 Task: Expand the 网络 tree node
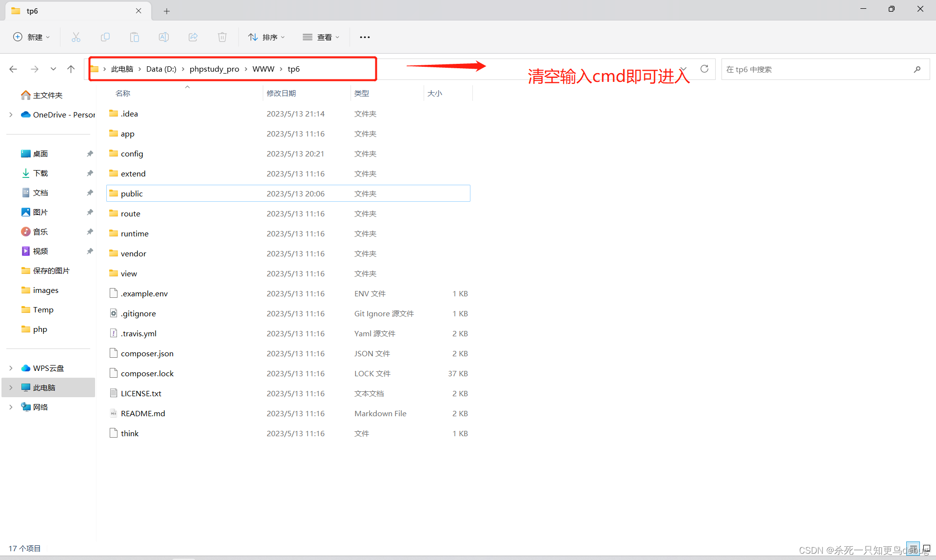(x=11, y=407)
